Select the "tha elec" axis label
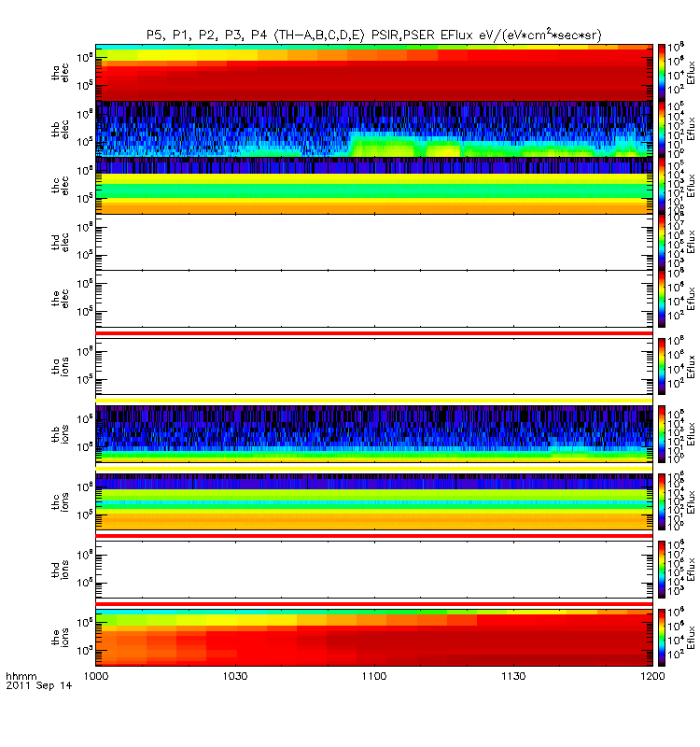Viewport: 700px width, 747px height. click(x=60, y=73)
